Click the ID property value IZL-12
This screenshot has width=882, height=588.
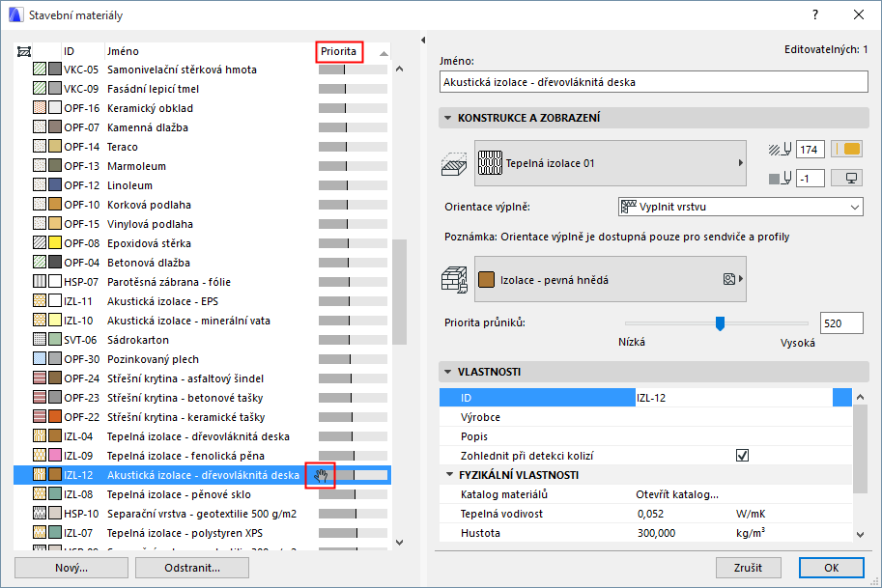(651, 398)
